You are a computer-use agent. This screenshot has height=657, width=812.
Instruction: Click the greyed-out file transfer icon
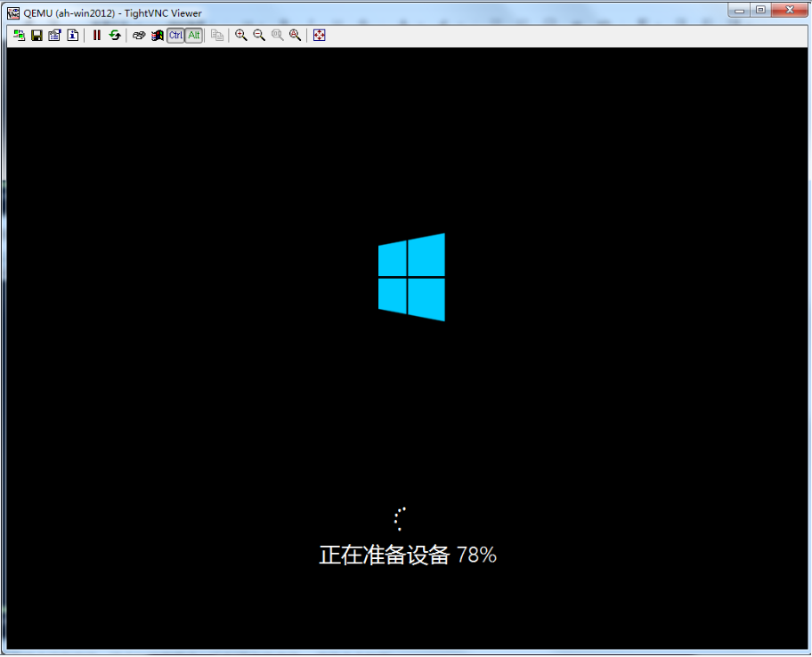tap(217, 36)
